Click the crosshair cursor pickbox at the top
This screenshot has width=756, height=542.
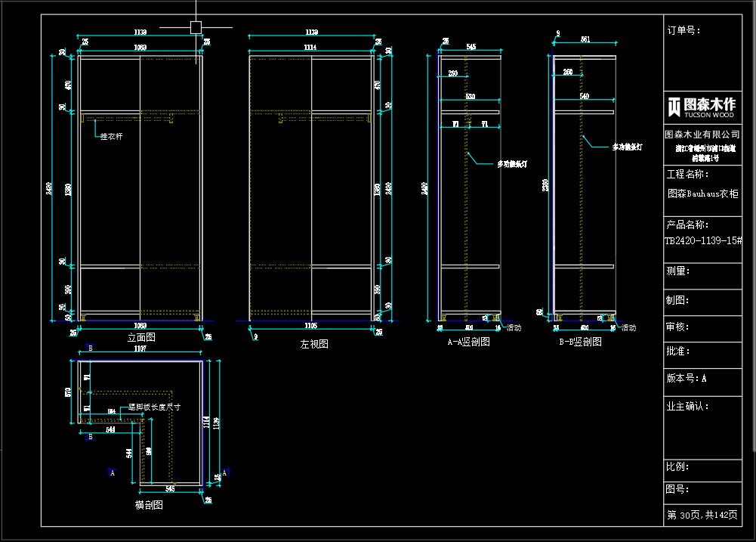click(196, 28)
